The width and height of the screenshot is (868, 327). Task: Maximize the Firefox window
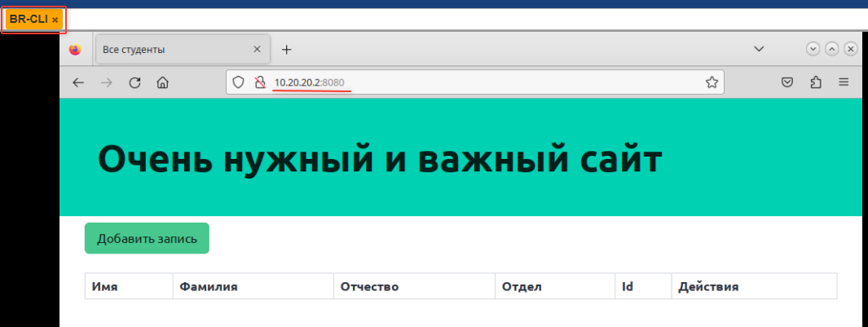pos(831,49)
